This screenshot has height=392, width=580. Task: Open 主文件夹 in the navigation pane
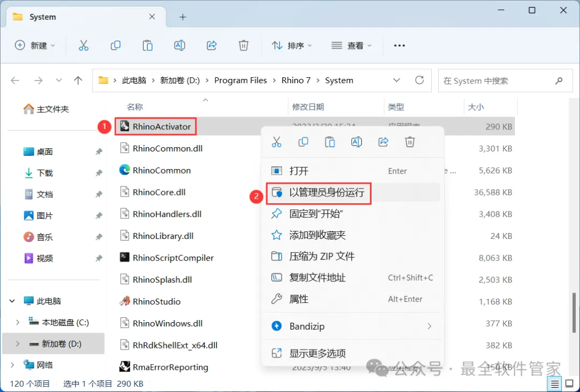pyautogui.click(x=46, y=109)
